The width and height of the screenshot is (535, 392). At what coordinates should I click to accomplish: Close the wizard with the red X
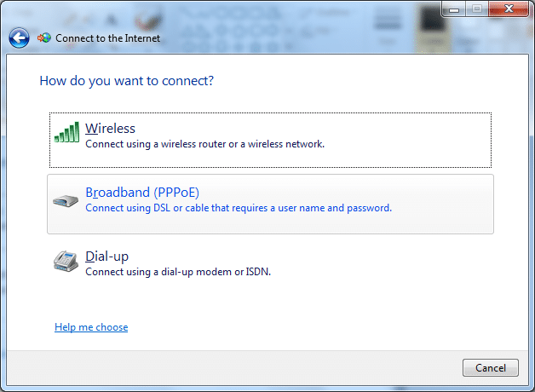509,9
